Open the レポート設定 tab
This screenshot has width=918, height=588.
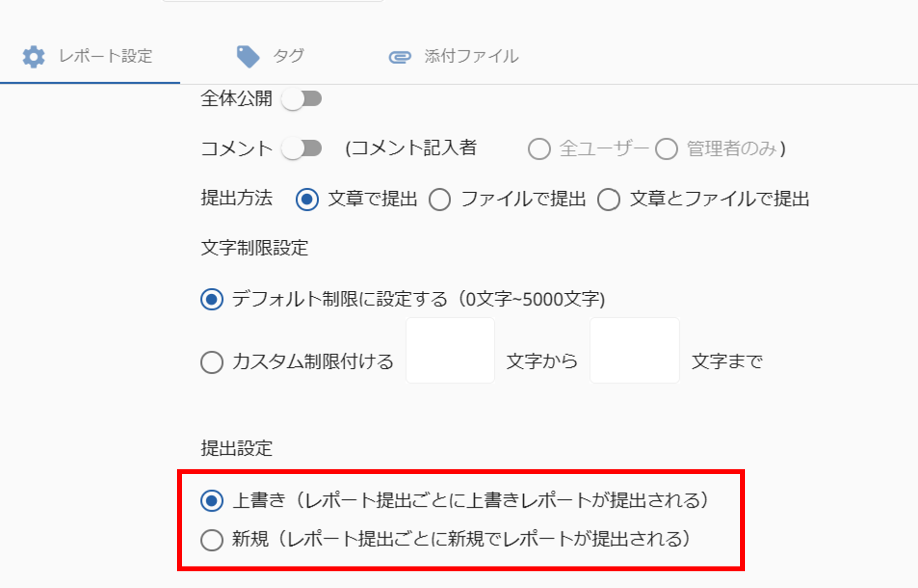[x=90, y=56]
